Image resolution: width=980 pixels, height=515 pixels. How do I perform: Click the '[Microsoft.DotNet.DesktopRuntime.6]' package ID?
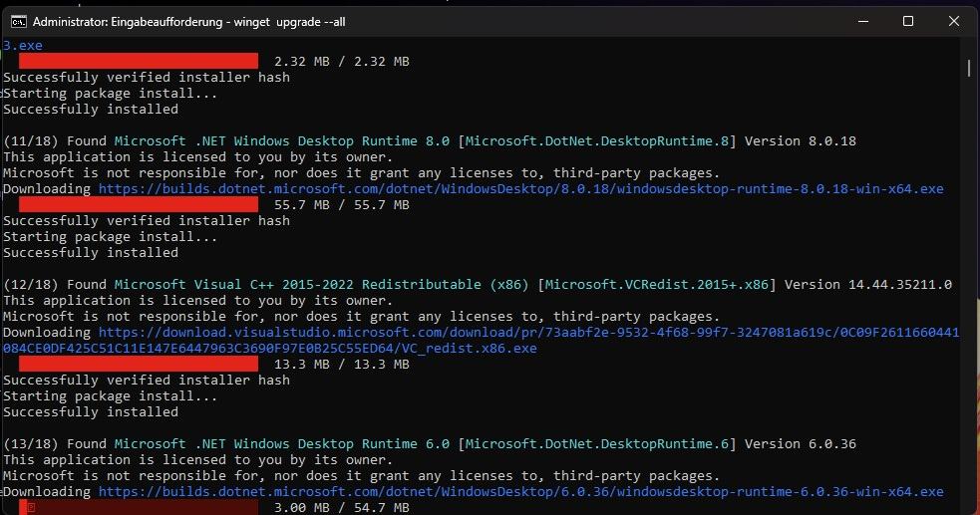[x=597, y=444]
